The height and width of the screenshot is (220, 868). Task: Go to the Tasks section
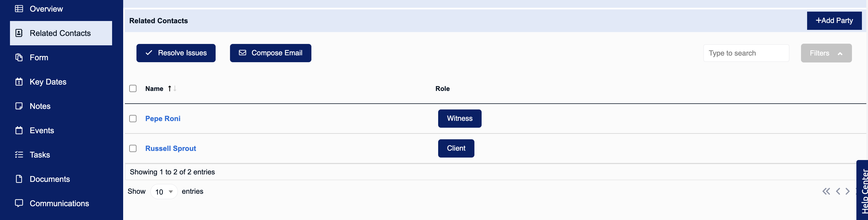coord(40,155)
